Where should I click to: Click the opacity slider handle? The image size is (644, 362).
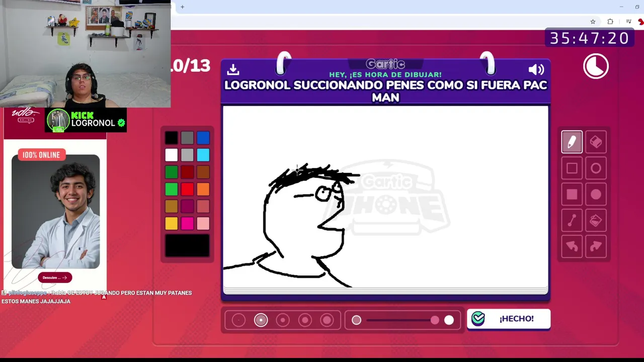pos(435,320)
